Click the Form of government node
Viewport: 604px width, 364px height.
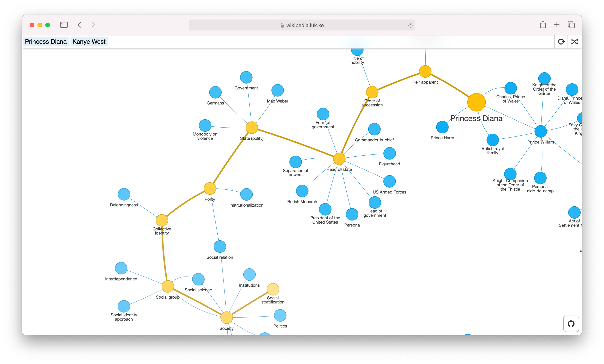click(323, 114)
